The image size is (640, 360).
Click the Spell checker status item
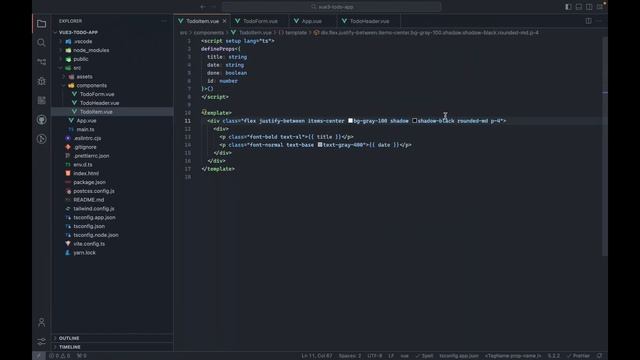pyautogui.click(x=424, y=356)
